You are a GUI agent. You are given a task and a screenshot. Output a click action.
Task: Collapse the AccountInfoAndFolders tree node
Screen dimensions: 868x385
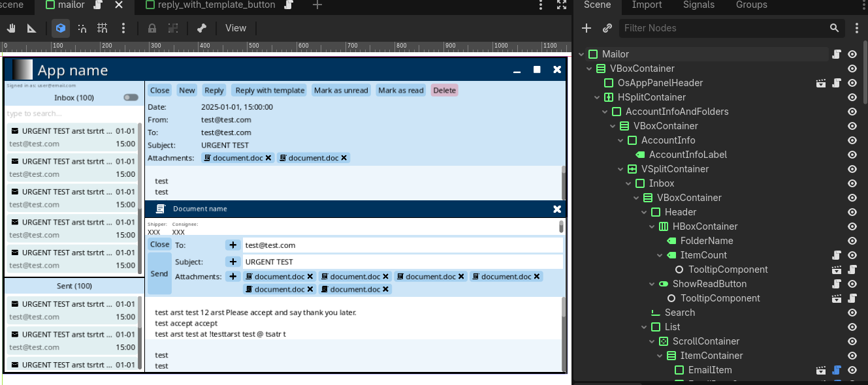605,112
